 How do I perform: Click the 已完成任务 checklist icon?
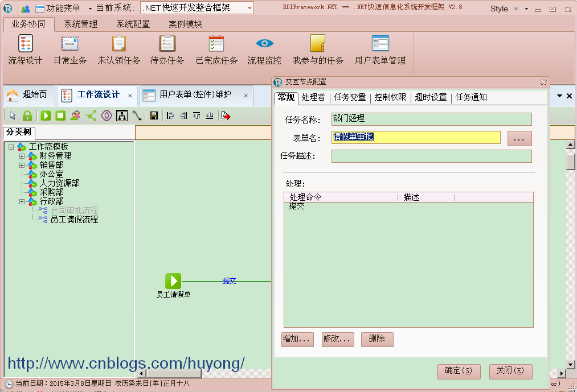(216, 43)
